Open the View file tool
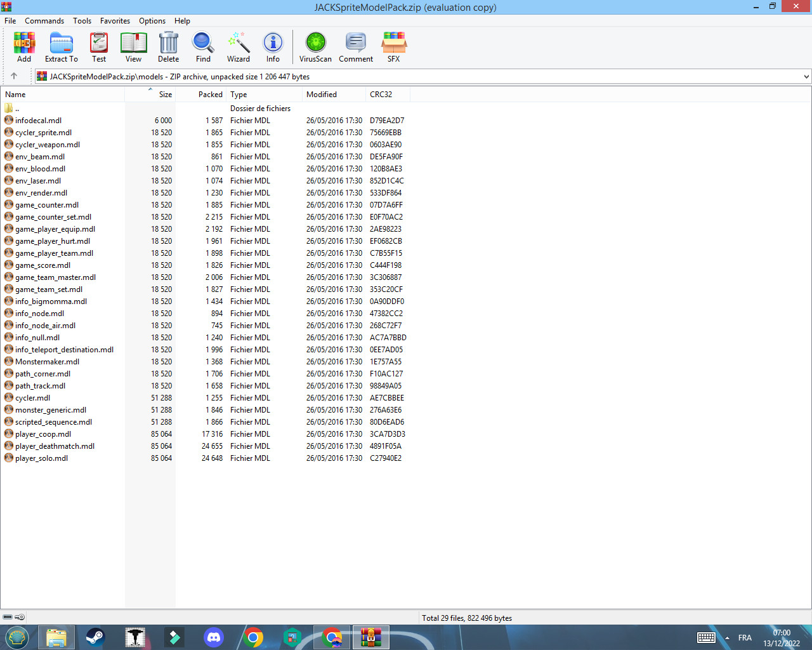Image resolution: width=812 pixels, height=650 pixels. point(133,47)
